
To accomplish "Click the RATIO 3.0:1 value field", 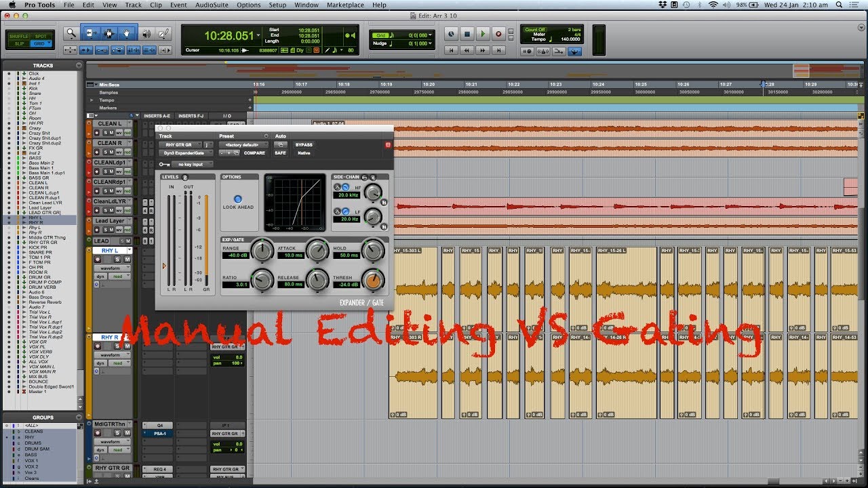I will (235, 285).
